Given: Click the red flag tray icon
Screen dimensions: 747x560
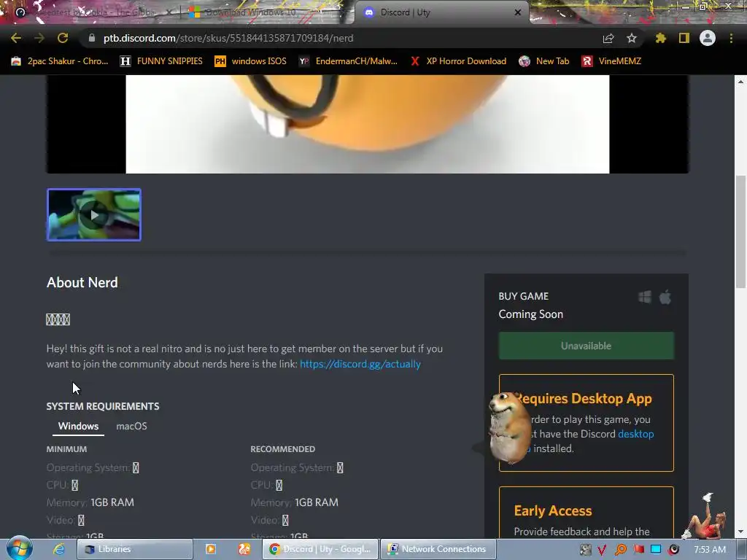Looking at the screenshot, I should (x=638, y=550).
